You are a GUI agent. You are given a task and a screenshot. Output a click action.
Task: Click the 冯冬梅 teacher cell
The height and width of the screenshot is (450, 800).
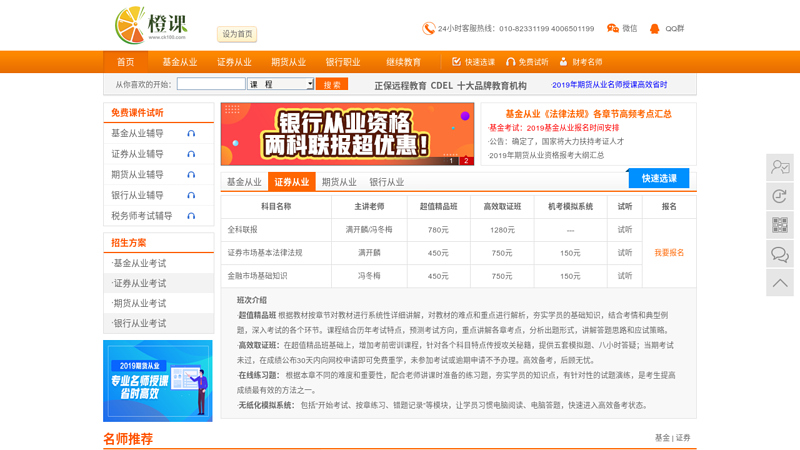(369, 276)
